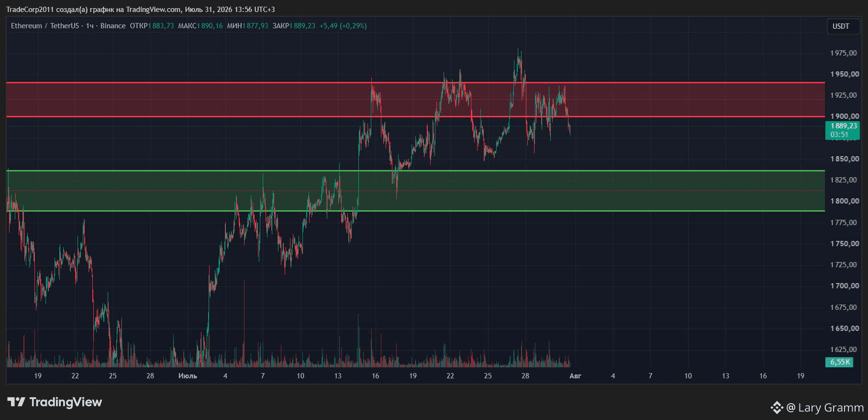
Task: Click the МИН low value 1 877,93
Action: coord(255,26)
